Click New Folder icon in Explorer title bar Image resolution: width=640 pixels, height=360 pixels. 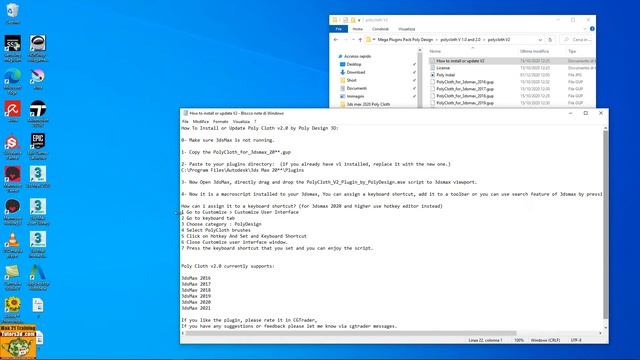pos(353,20)
